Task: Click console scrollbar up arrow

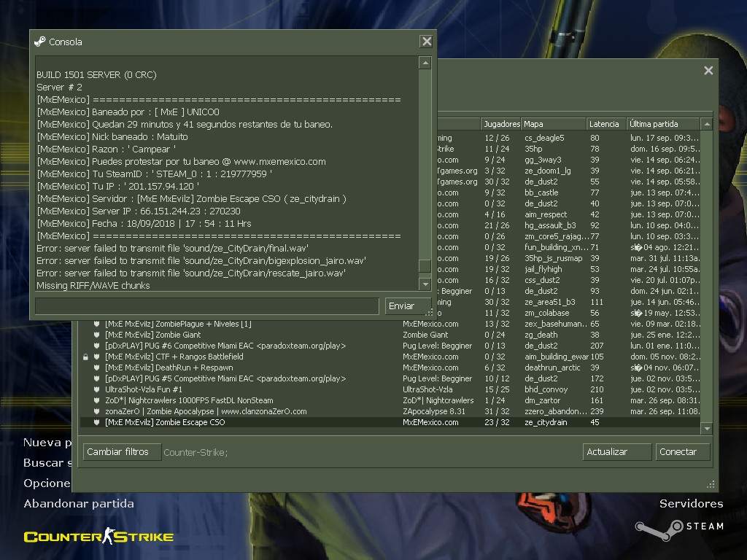Action: 425,63
